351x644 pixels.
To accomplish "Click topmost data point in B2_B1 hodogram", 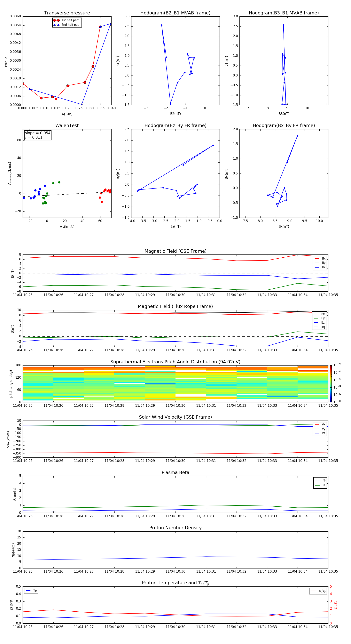I will click(x=162, y=25).
